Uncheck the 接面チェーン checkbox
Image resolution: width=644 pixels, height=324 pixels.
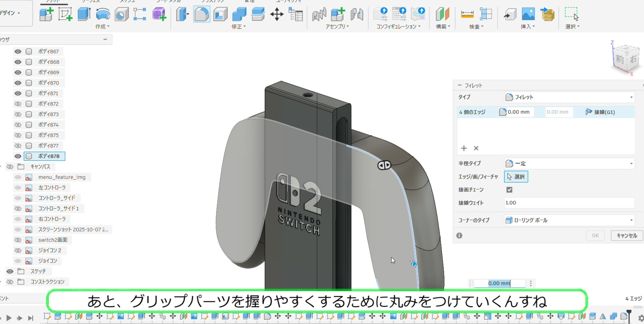[509, 190]
